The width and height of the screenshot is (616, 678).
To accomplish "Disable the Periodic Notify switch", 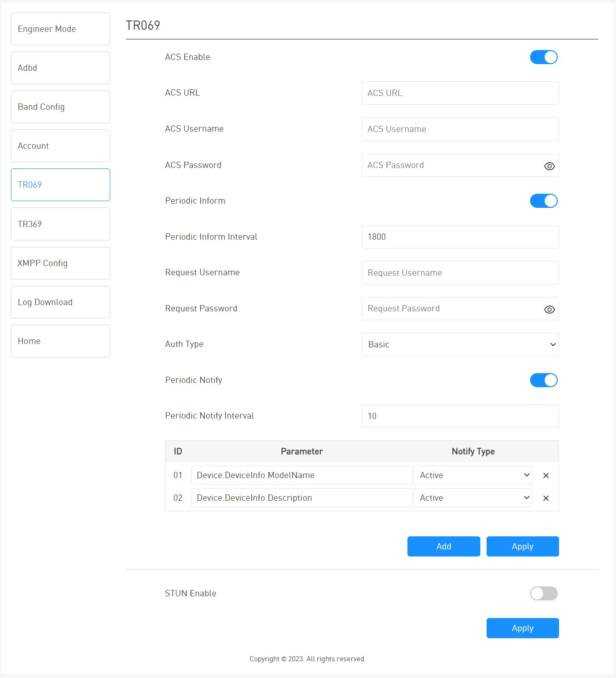I will click(544, 380).
